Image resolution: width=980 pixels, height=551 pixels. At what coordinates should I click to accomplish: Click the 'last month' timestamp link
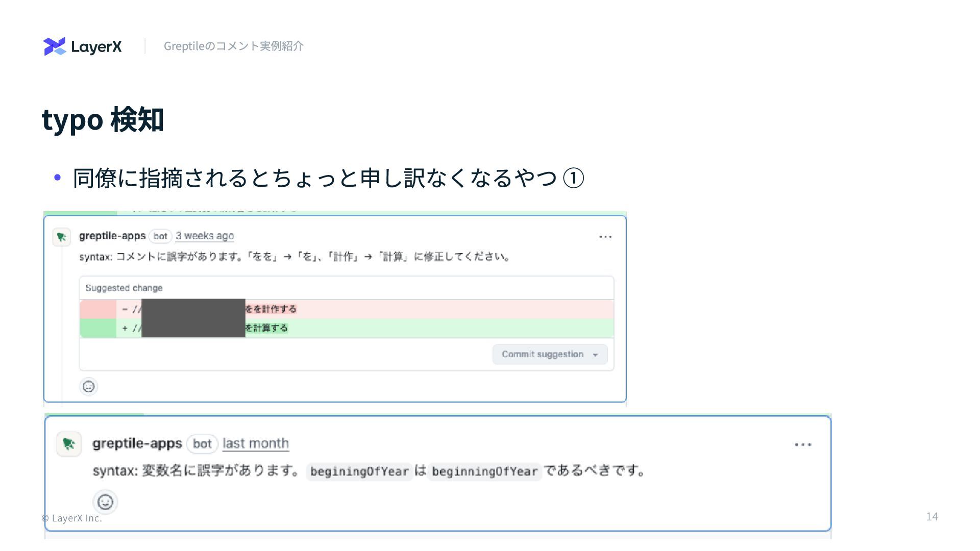[x=256, y=444]
